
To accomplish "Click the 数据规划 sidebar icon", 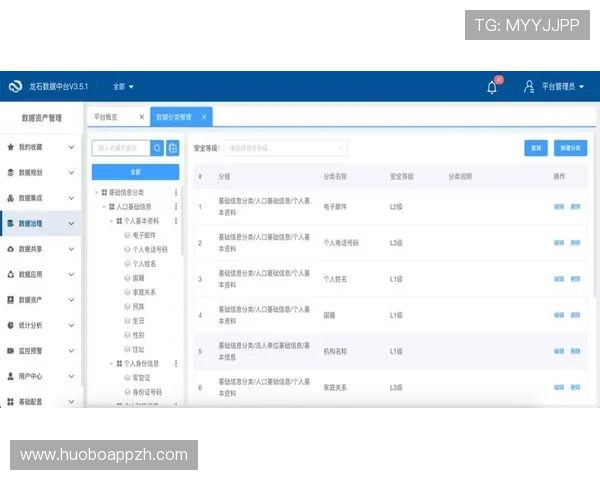I will point(11,173).
